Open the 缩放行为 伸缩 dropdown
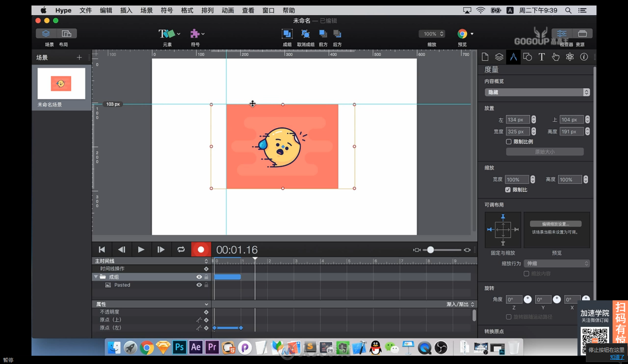Image resolution: width=628 pixels, height=364 pixels. coord(557,263)
